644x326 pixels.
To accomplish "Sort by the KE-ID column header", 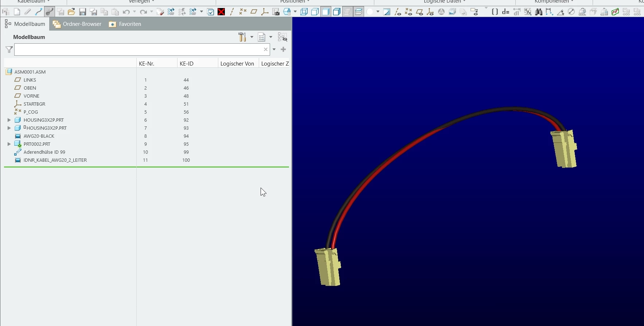I will pos(198,63).
